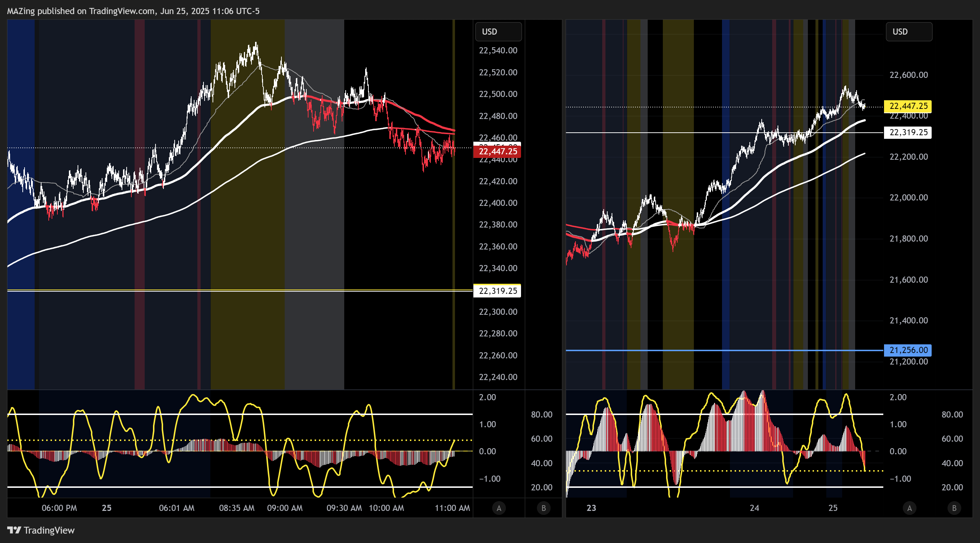Open USD currency selector on right chart

(909, 32)
